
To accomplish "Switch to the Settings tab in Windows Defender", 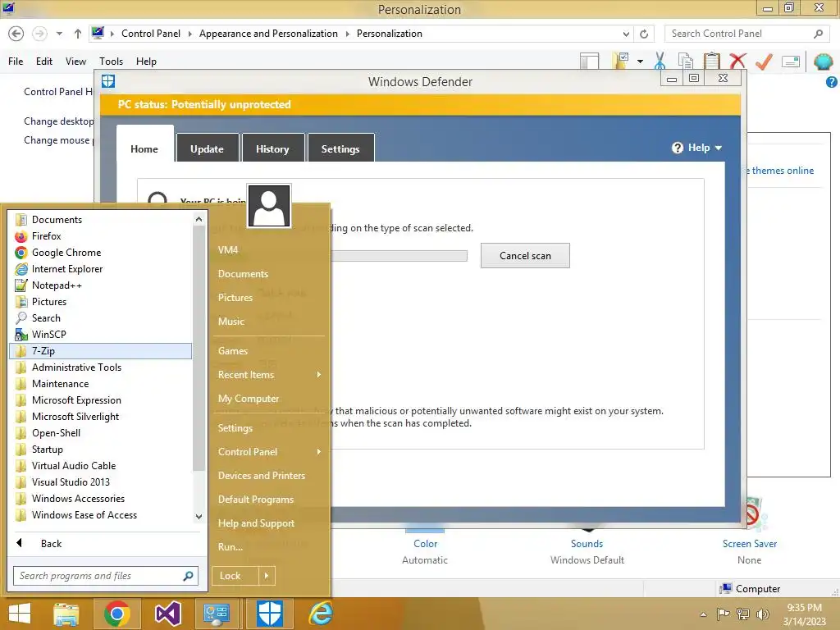I will point(340,148).
